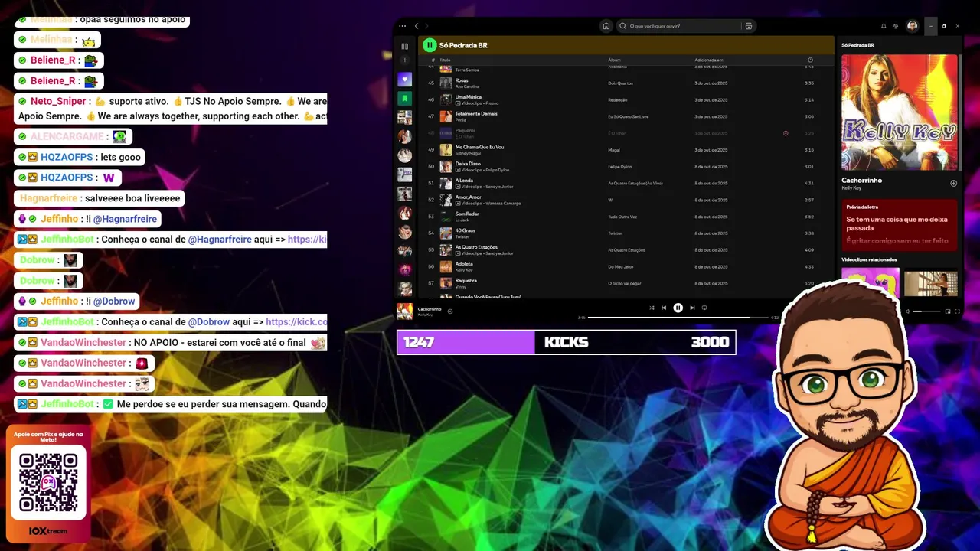The height and width of the screenshot is (551, 980).
Task: Pause Só Pedrada BR playlist with green button
Action: (x=430, y=45)
